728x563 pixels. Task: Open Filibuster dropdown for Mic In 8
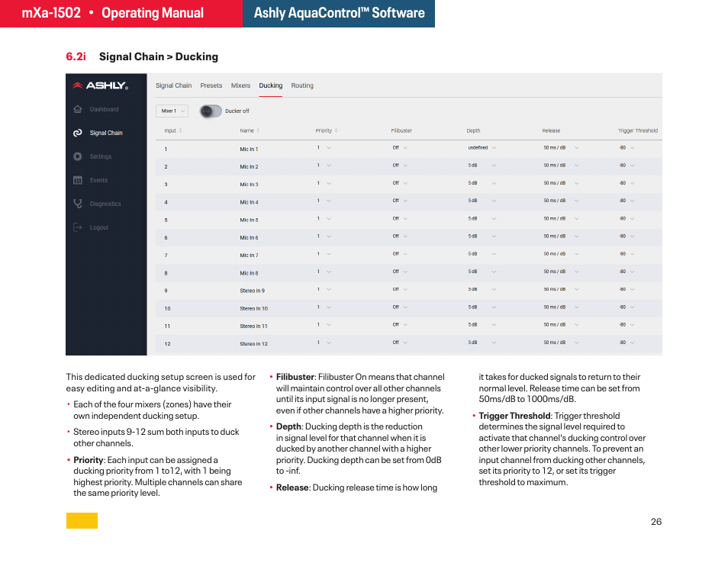click(x=400, y=272)
